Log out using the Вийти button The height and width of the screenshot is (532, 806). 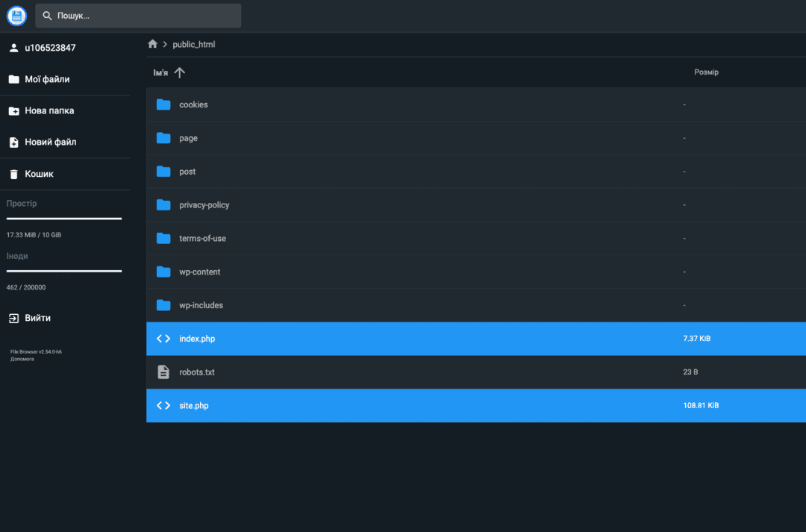(37, 318)
